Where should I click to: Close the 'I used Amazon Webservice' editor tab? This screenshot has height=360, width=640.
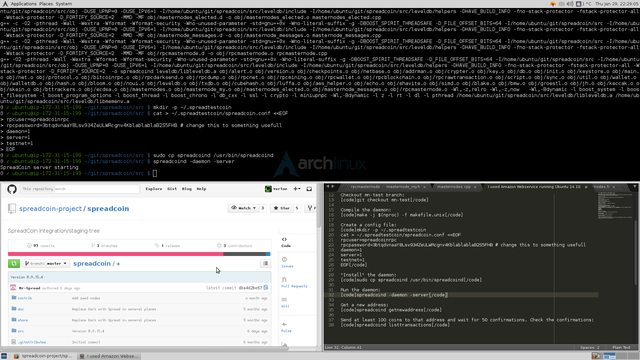click(x=586, y=187)
